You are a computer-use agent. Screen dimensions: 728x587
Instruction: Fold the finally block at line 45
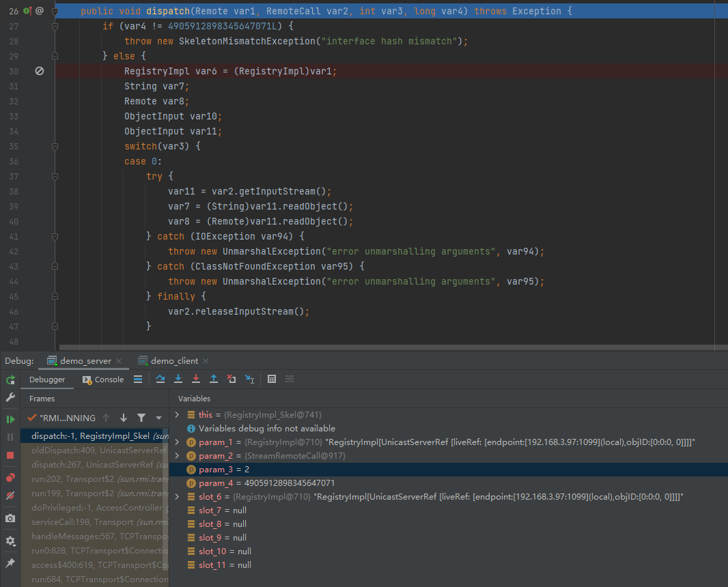(55, 296)
